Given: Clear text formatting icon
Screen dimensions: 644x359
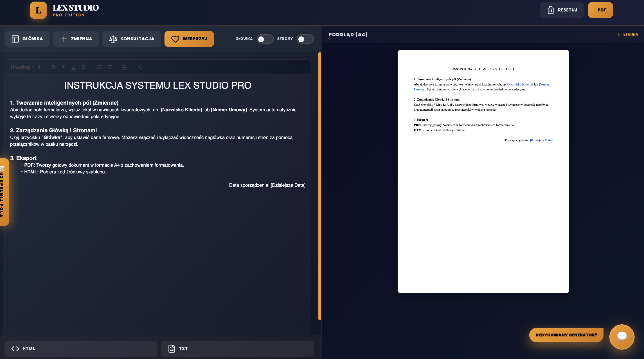Looking at the screenshot, I should coord(140,67).
